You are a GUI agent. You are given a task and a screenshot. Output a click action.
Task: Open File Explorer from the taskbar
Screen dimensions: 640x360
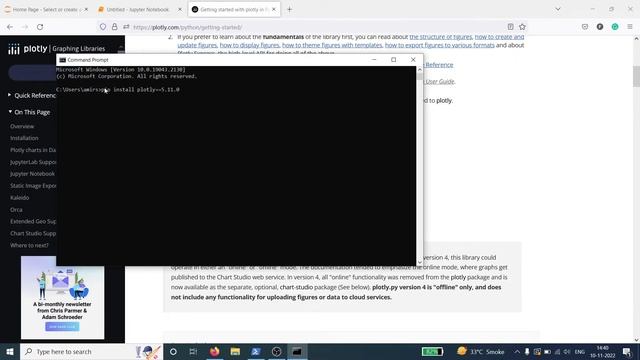coord(235,351)
